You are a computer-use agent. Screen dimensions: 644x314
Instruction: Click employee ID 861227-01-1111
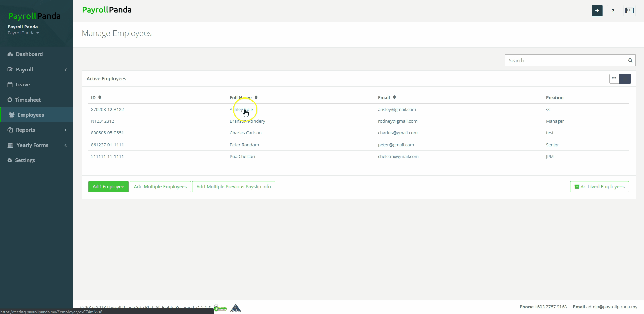(107, 145)
